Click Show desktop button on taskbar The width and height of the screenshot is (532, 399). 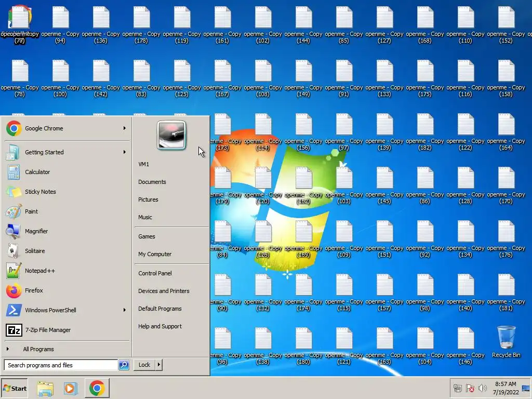tap(527, 388)
